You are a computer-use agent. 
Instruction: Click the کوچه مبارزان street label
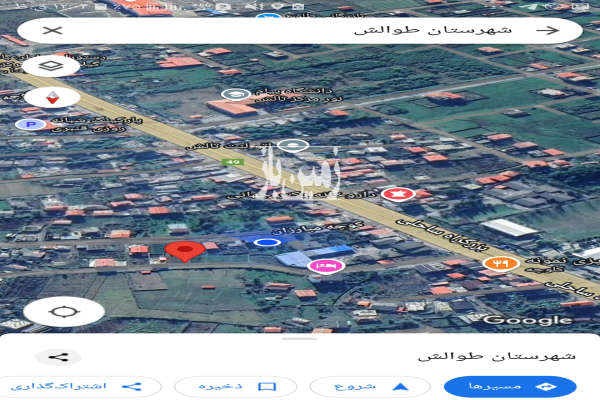coord(318,229)
